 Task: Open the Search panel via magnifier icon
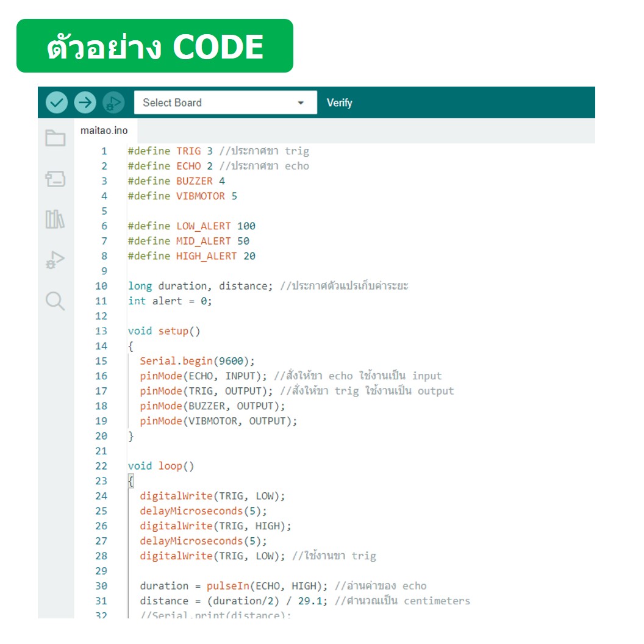(55, 300)
